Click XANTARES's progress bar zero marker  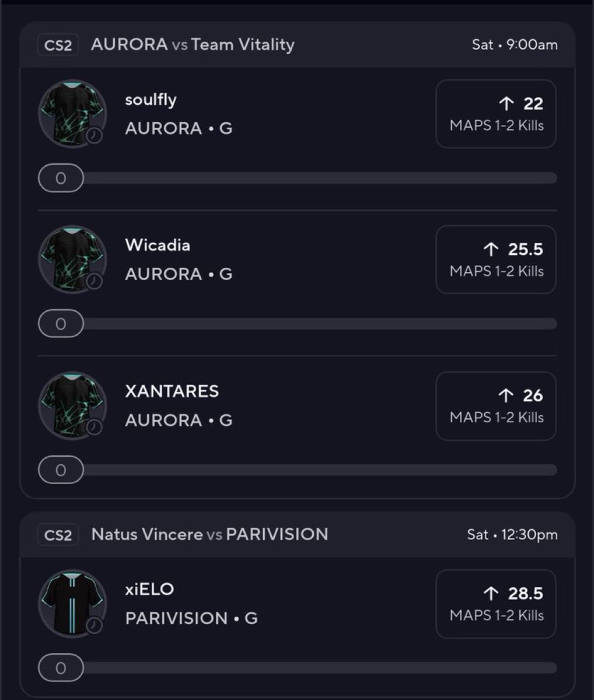(61, 470)
